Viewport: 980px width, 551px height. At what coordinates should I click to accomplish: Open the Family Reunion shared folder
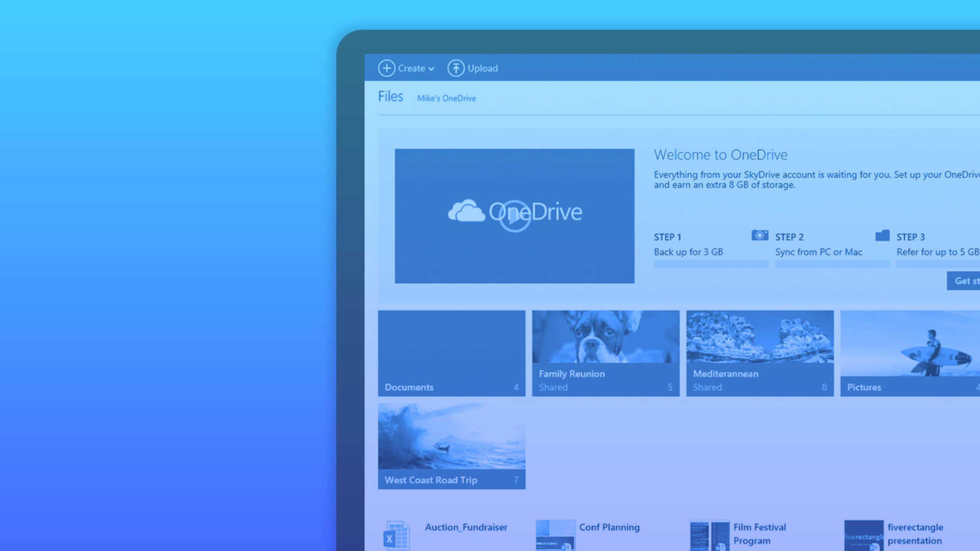pos(606,353)
